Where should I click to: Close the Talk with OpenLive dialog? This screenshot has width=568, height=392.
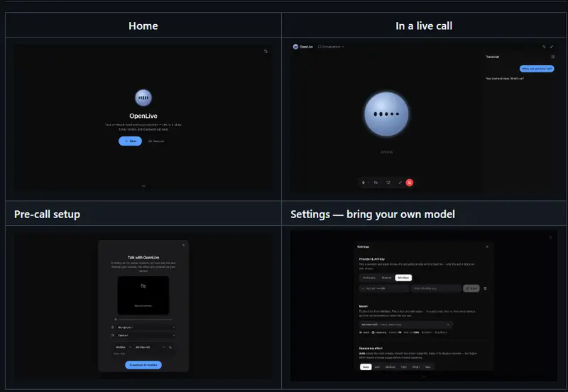183,245
